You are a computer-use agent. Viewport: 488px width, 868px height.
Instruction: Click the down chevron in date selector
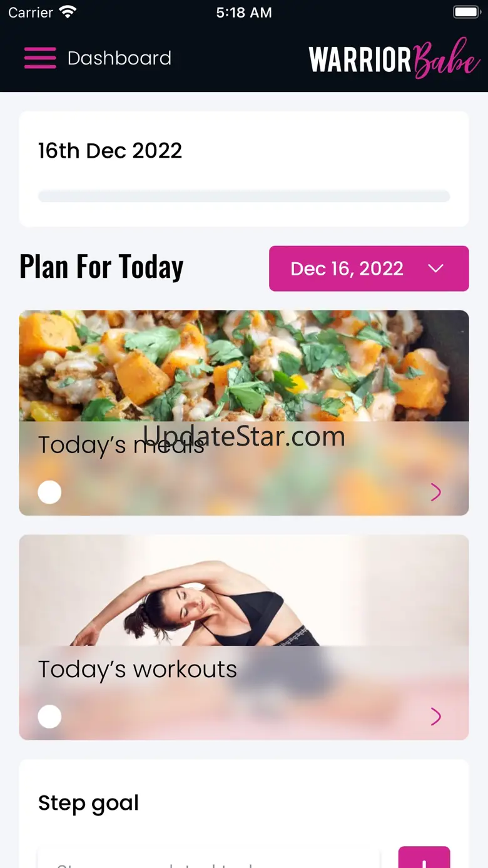(x=435, y=268)
